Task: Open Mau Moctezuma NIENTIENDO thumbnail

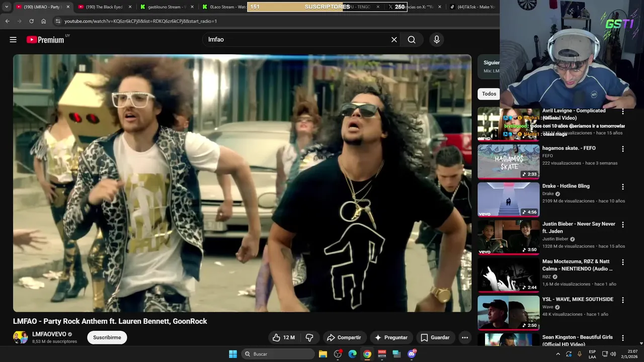Action: point(508,275)
